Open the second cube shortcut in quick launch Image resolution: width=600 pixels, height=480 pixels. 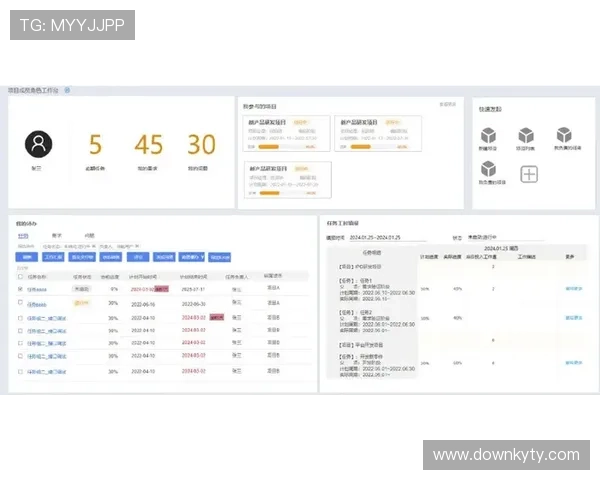click(x=526, y=136)
